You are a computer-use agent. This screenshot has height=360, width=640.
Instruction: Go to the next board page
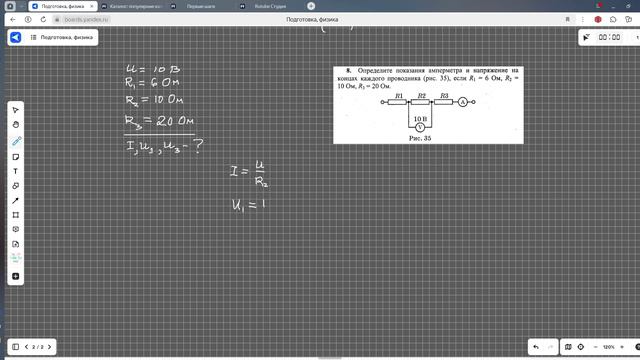click(x=49, y=347)
